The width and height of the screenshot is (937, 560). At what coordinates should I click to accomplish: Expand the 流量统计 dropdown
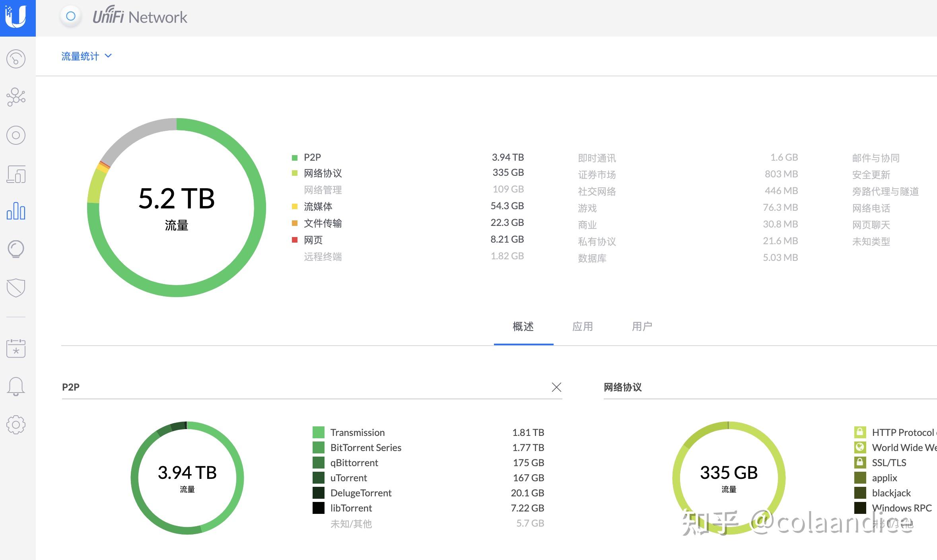pos(86,56)
